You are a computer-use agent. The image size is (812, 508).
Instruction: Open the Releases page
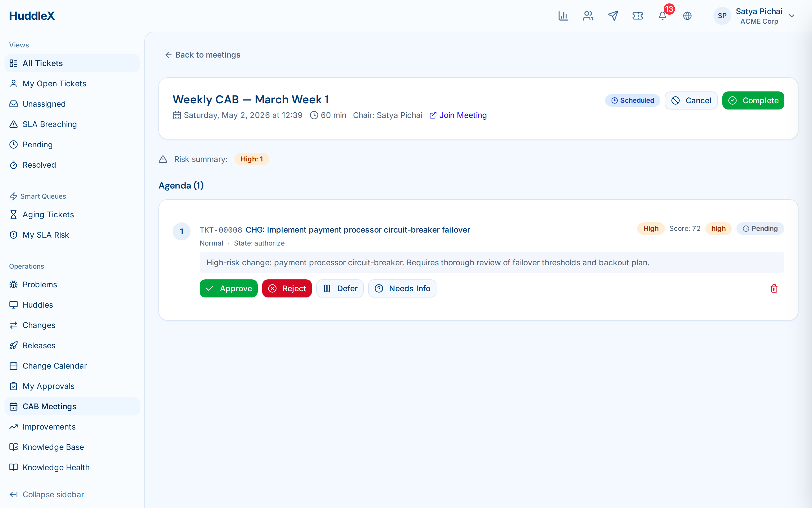tap(72, 345)
